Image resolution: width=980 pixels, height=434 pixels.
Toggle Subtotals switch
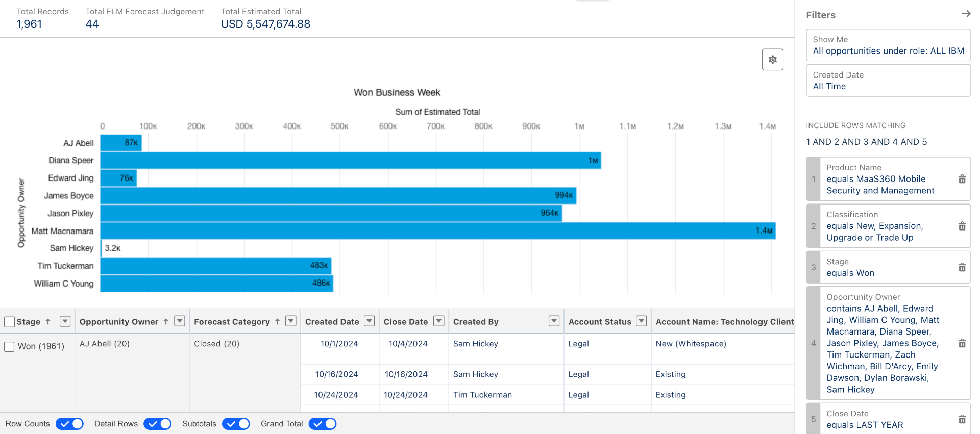pos(236,424)
